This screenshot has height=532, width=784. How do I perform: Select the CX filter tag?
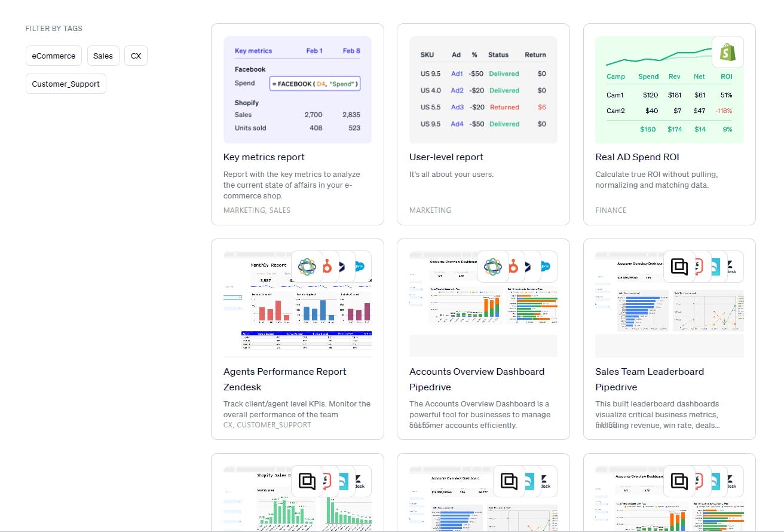pos(136,56)
